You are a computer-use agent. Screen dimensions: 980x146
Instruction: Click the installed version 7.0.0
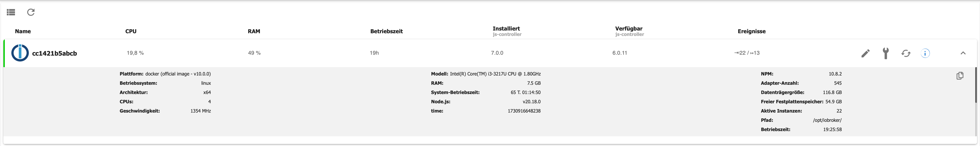point(497,53)
